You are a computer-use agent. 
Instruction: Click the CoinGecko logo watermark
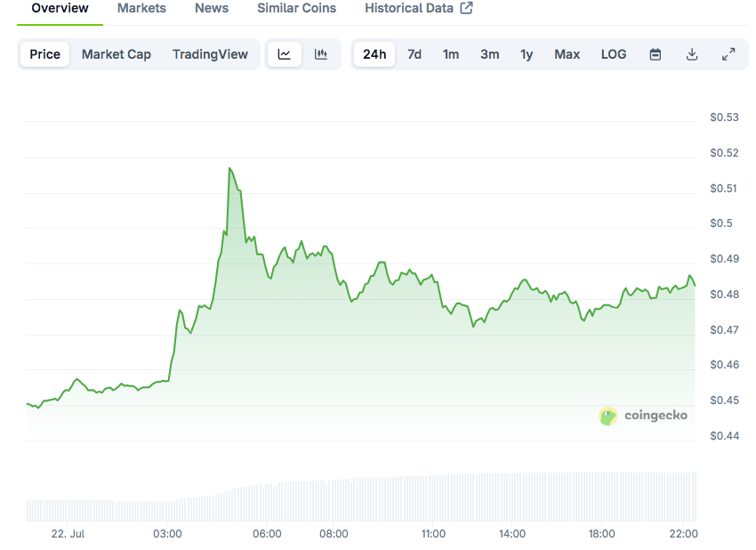coord(644,416)
